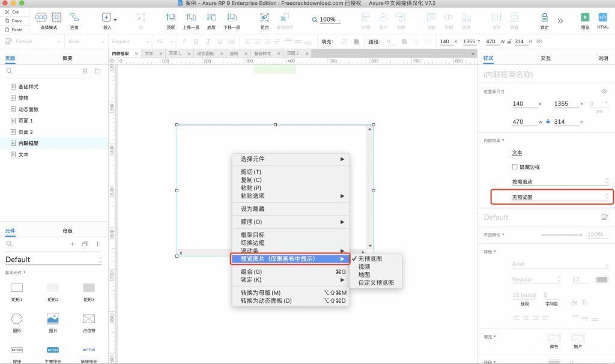Click the Insert tool icon
This screenshot has width=615, height=364.
tap(106, 17)
